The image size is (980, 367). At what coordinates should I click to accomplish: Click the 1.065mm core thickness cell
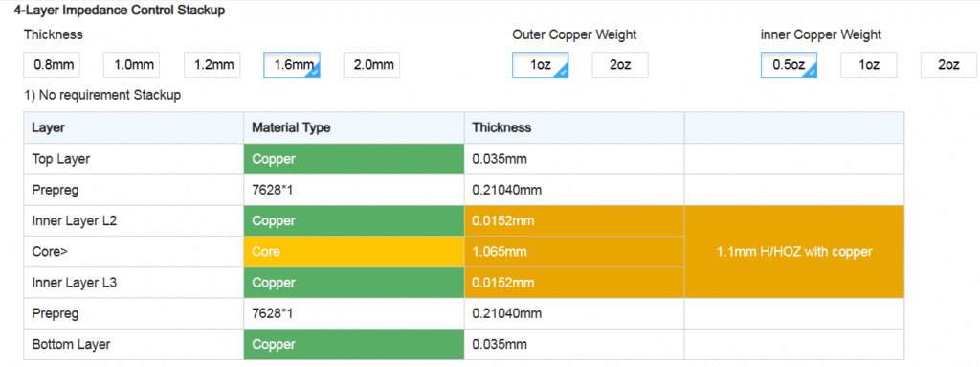click(x=574, y=252)
